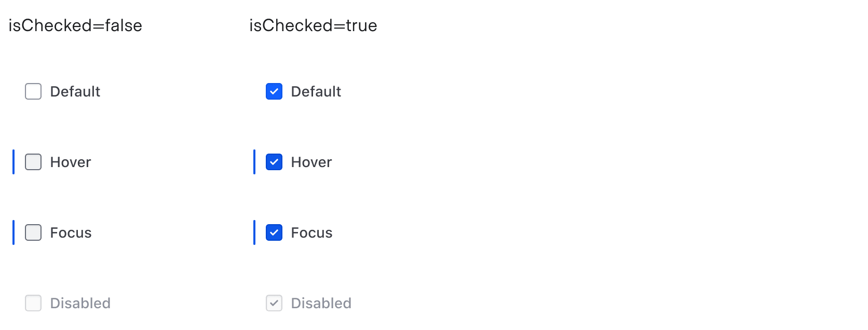
Task: Check the Default checkbox in isChecked=false column
Action: click(33, 91)
